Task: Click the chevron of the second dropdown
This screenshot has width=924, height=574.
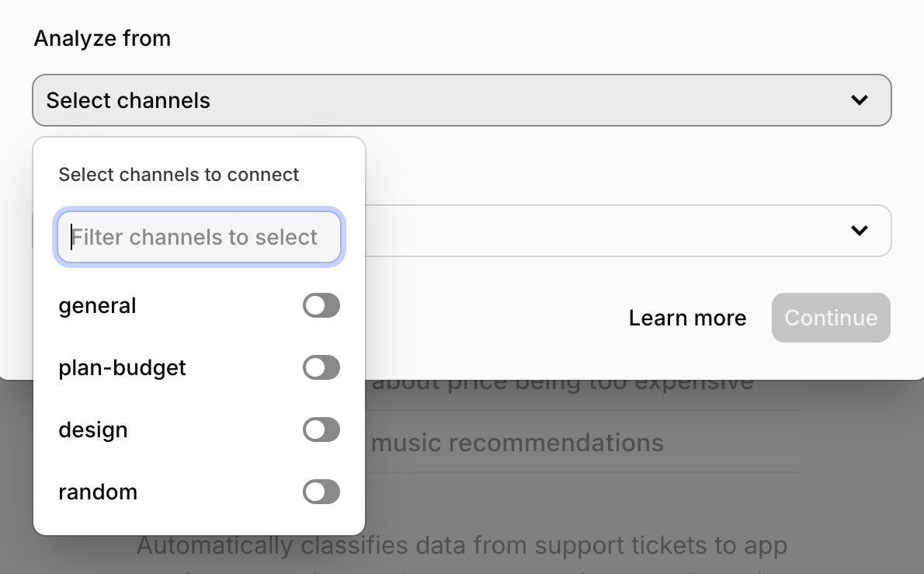Action: click(x=859, y=231)
